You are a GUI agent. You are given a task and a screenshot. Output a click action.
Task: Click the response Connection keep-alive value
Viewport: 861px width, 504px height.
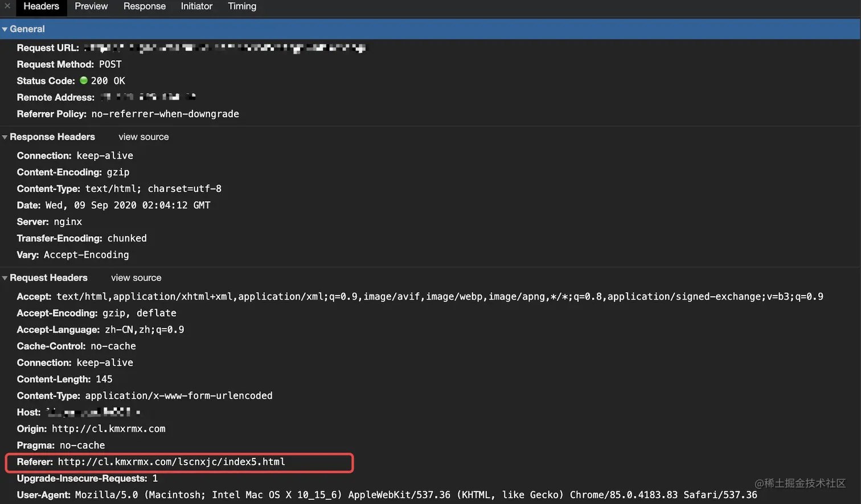105,155
